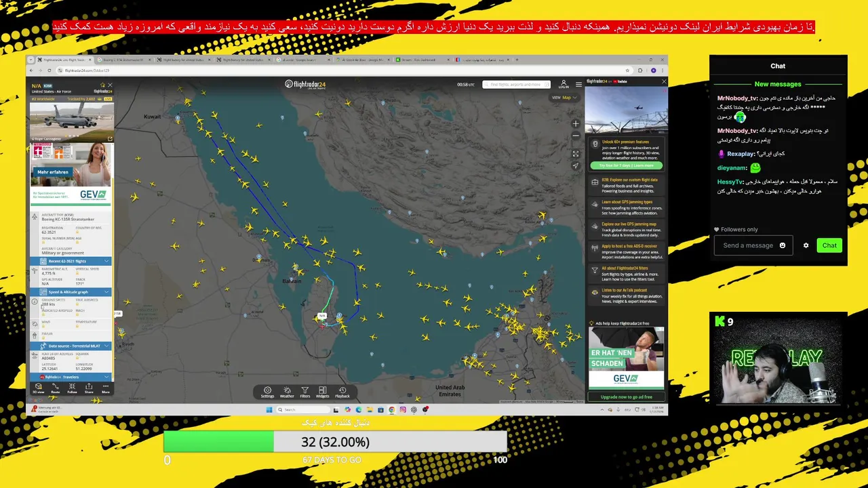Center map on my location

point(576,166)
